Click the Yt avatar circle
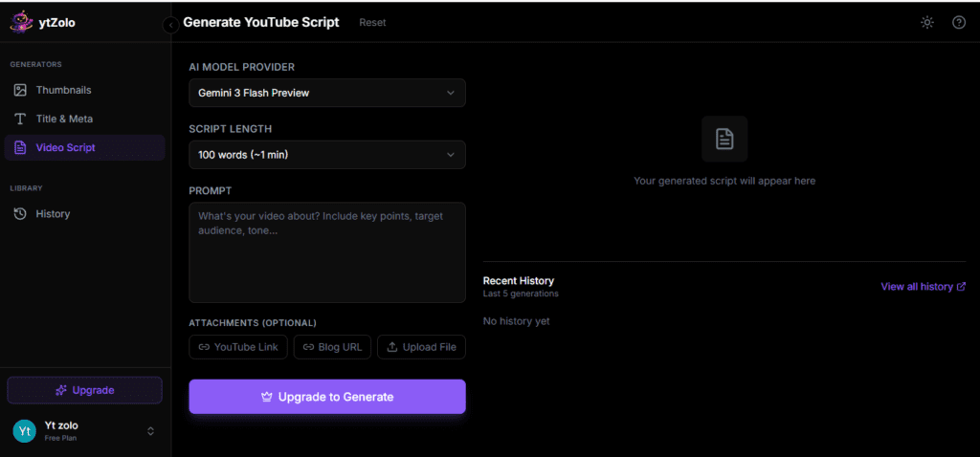Viewport: 980px width, 457px height. tap(24, 431)
